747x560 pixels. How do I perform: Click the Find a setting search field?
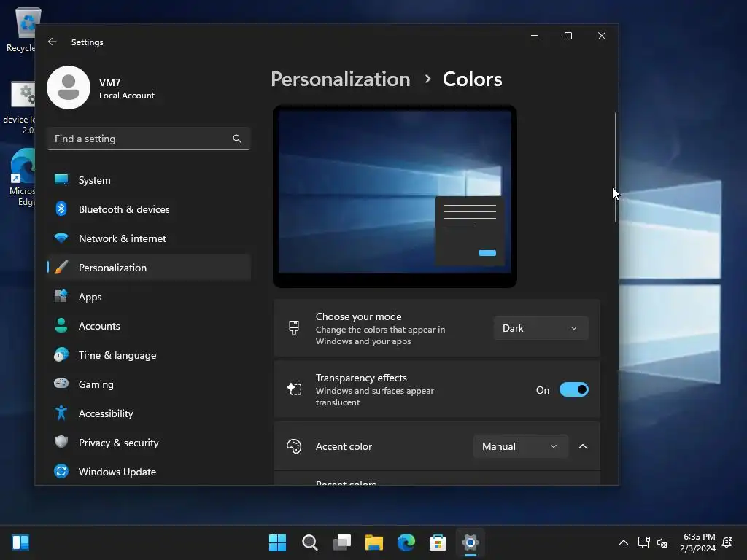point(149,139)
